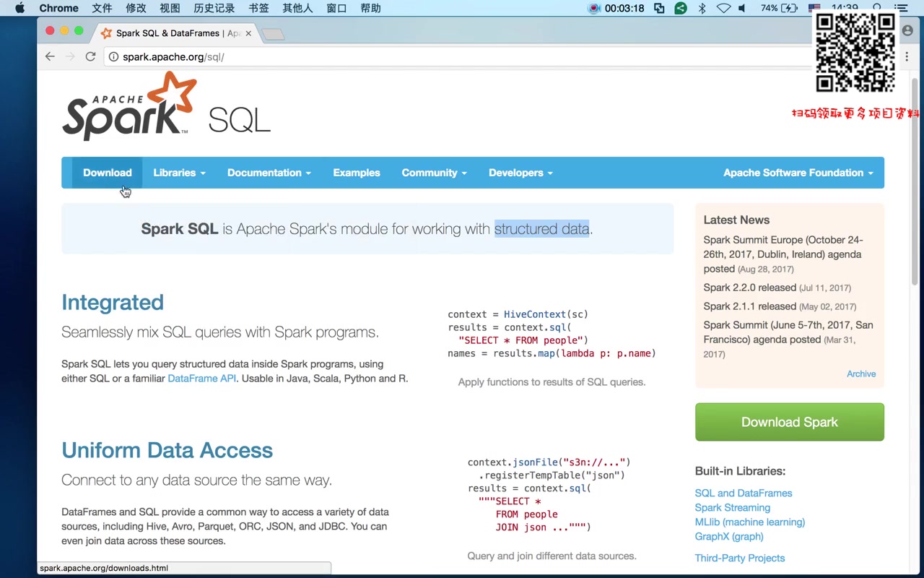Open the 书签 menu

point(258,8)
